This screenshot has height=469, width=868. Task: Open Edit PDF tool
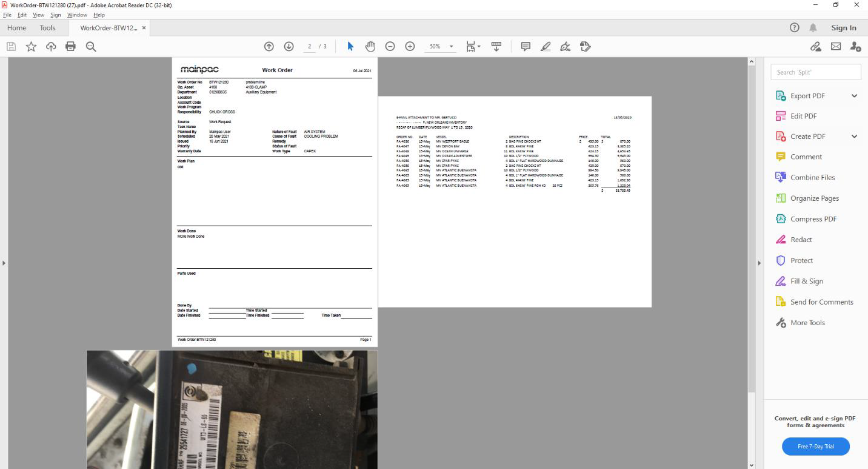point(803,116)
